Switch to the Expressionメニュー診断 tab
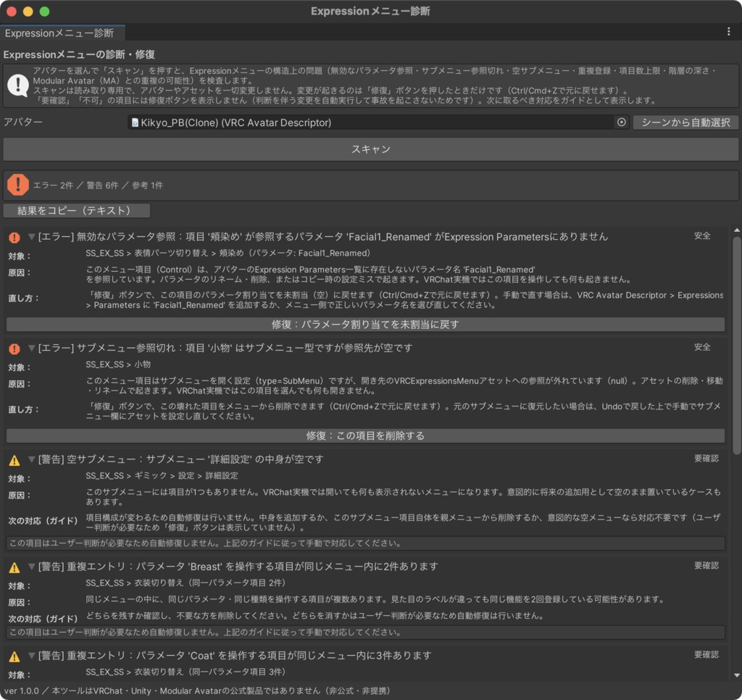 [62, 33]
